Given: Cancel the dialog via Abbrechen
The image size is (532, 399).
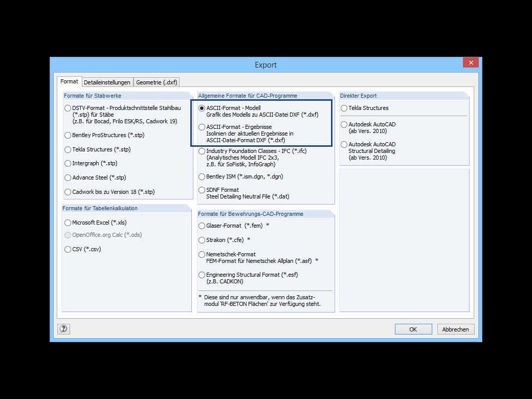Looking at the screenshot, I should coord(455,329).
